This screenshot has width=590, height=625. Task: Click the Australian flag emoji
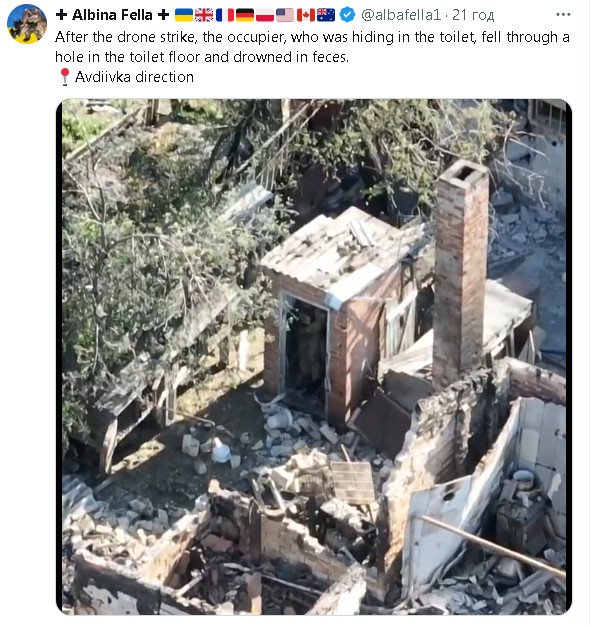[326, 15]
